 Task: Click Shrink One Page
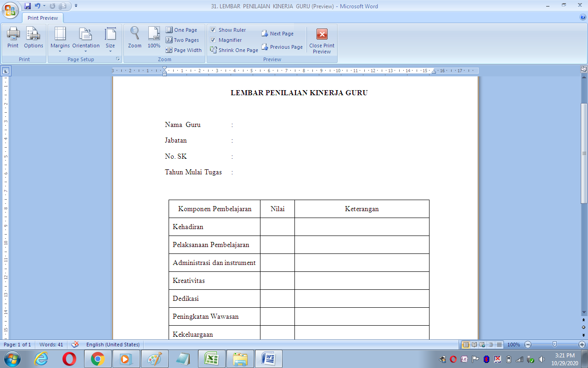tap(234, 50)
